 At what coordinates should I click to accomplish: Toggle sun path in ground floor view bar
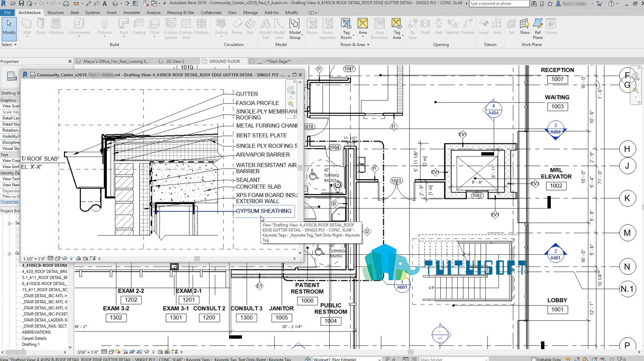pos(117,351)
